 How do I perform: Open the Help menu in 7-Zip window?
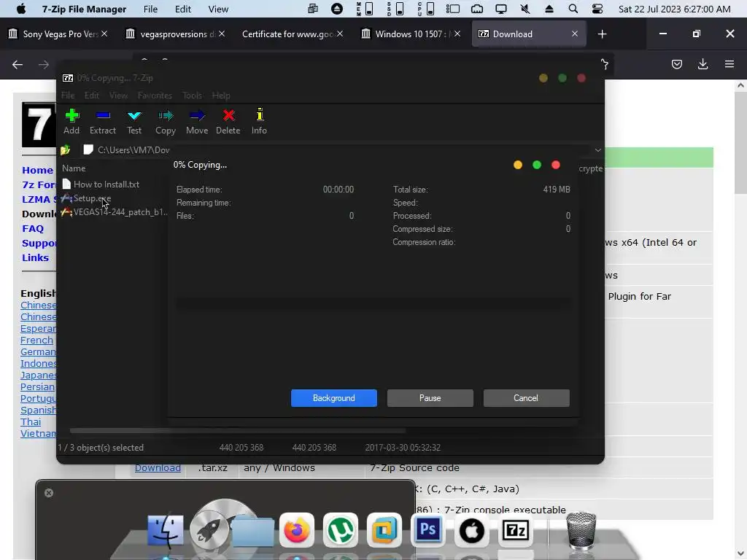tap(221, 96)
